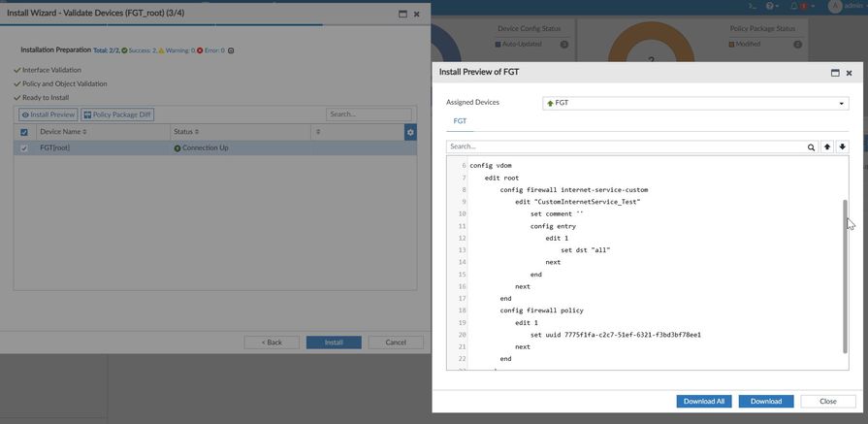This screenshot has height=424, width=868.
Task: Click the line starting 'set uuid 7775f1fa'
Action: click(616, 335)
